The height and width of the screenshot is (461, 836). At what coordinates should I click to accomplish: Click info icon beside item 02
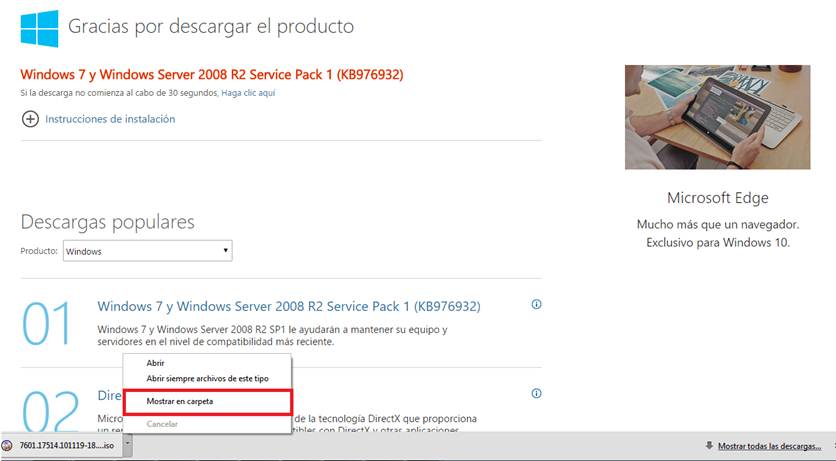[x=536, y=393]
